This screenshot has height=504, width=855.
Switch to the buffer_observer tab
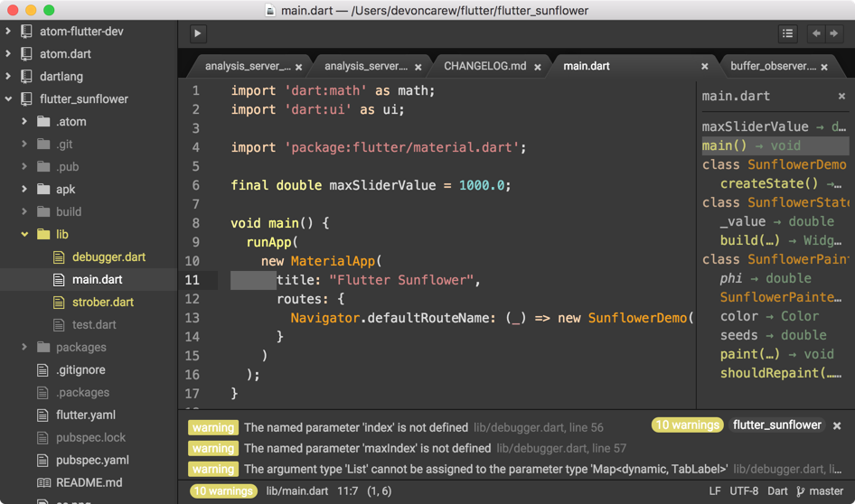pyautogui.click(x=773, y=67)
